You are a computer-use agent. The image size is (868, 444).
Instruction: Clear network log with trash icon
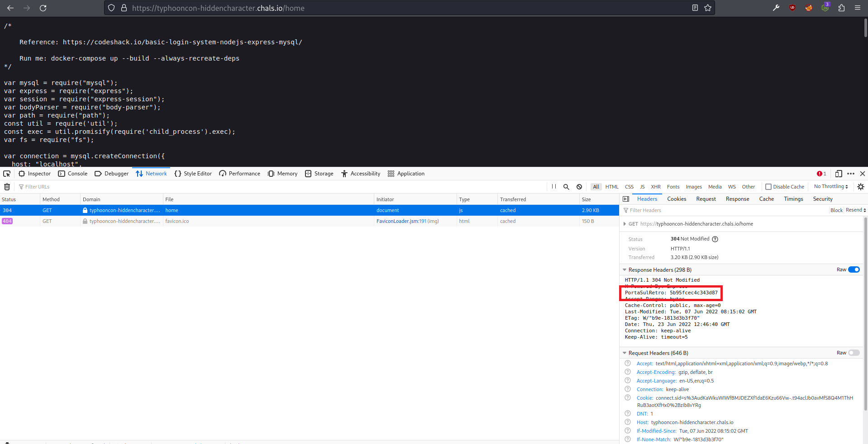click(7, 187)
